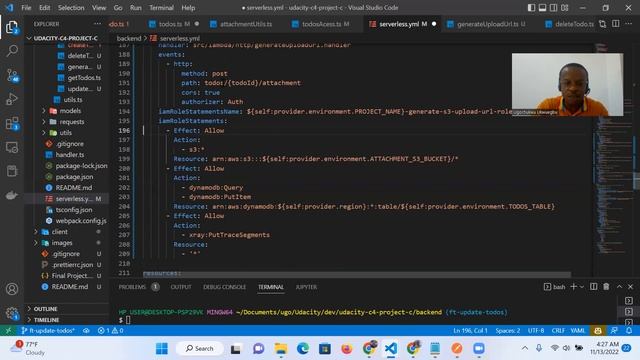Open the Terminal menu
This screenshot has width=640, height=360.
(161, 8)
